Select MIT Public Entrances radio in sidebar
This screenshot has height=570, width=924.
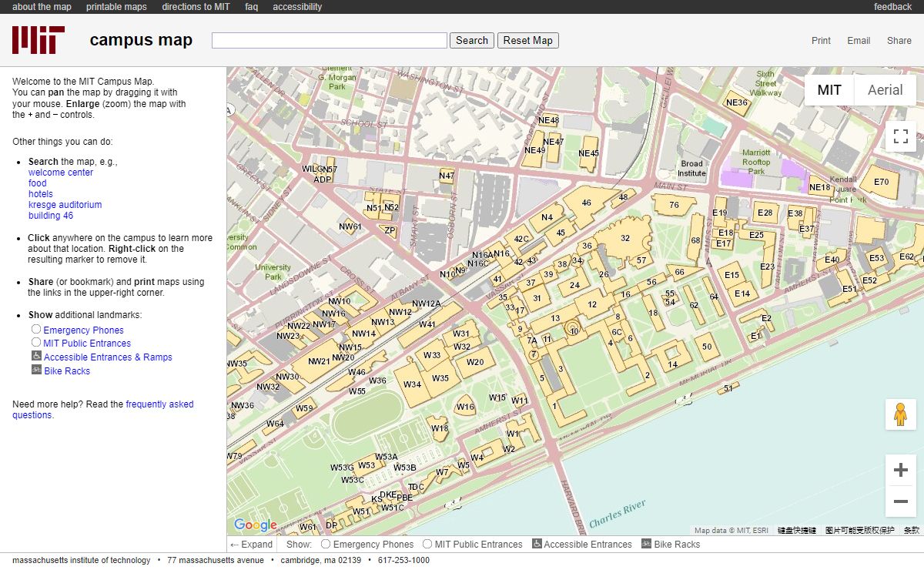(36, 343)
